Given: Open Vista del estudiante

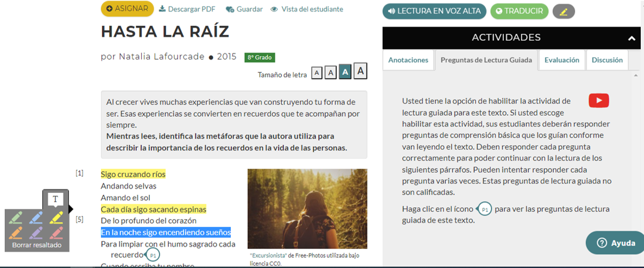Looking at the screenshot, I should 307,9.
